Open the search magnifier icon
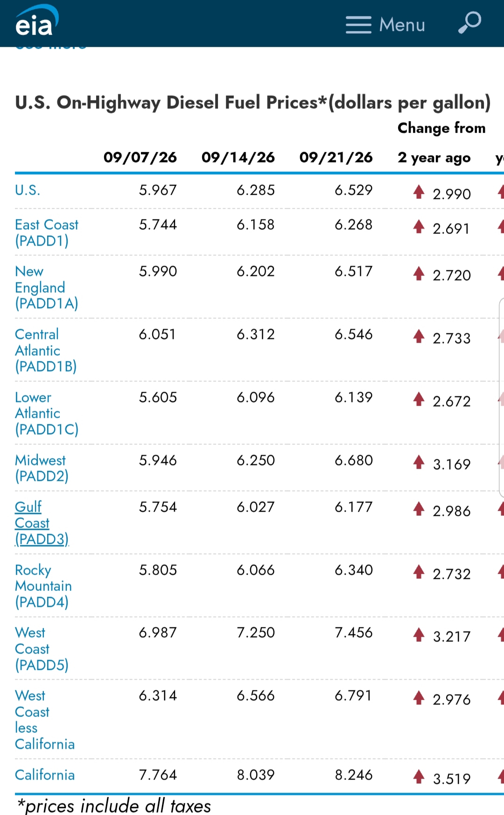Viewport: 504px width, 815px height. pos(469,22)
